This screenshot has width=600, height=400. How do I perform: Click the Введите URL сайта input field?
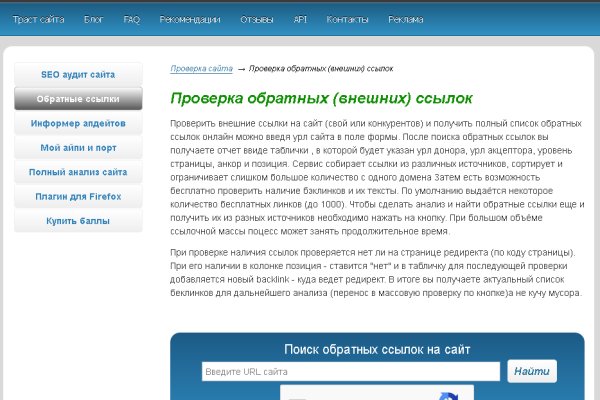coord(349,372)
